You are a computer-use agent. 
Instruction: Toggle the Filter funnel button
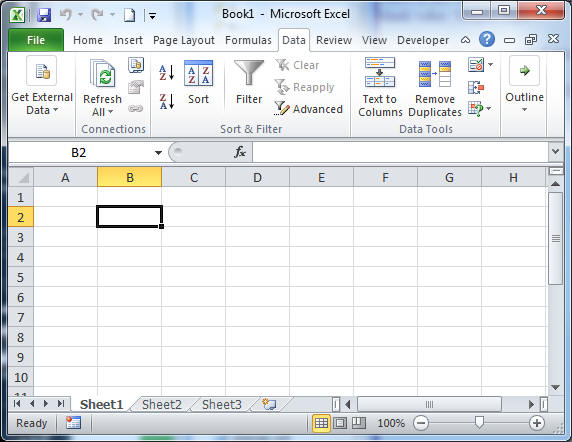click(x=249, y=82)
